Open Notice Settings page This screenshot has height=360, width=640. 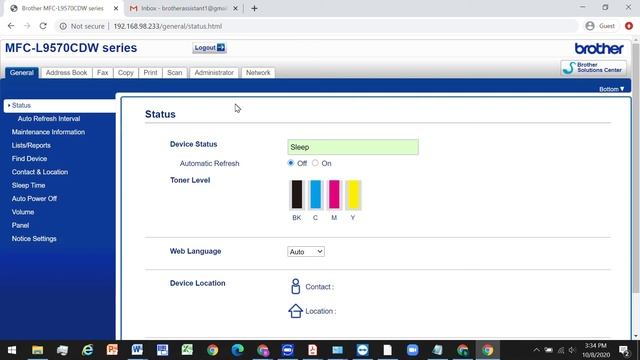34,239
